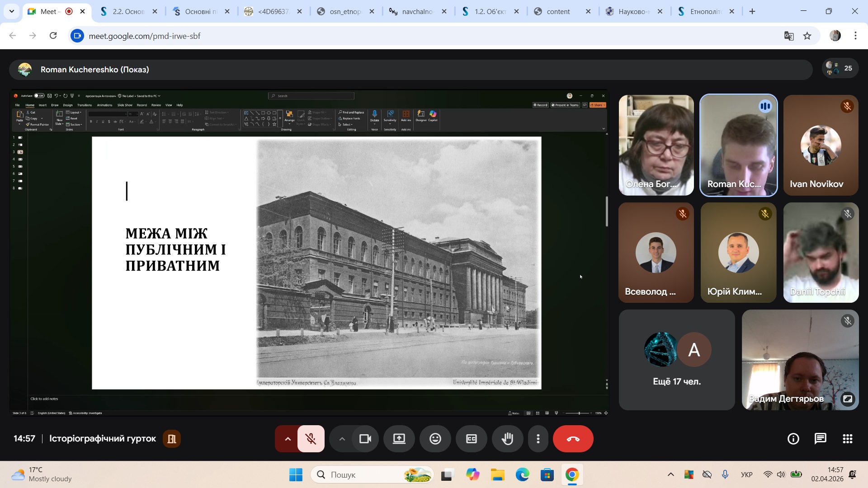
Task: Open more options three-dot menu
Action: coord(538,439)
